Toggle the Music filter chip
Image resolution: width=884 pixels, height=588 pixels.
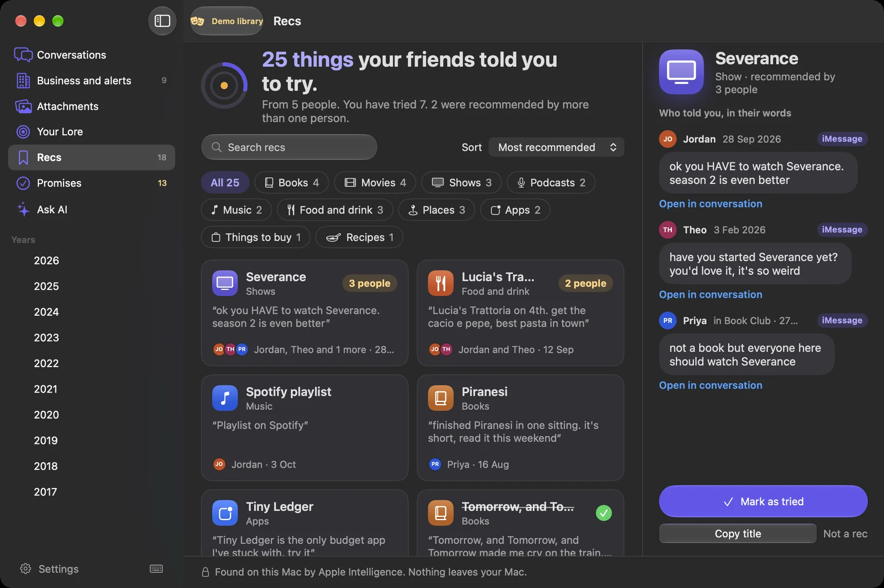pyautogui.click(x=236, y=210)
